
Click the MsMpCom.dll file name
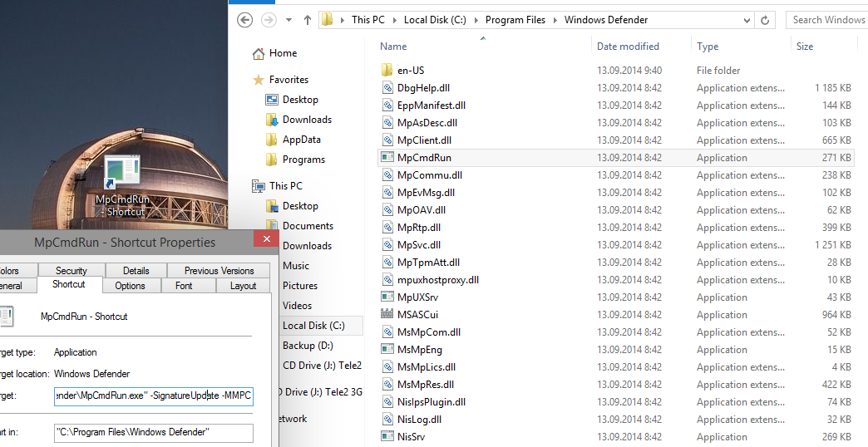click(x=428, y=332)
